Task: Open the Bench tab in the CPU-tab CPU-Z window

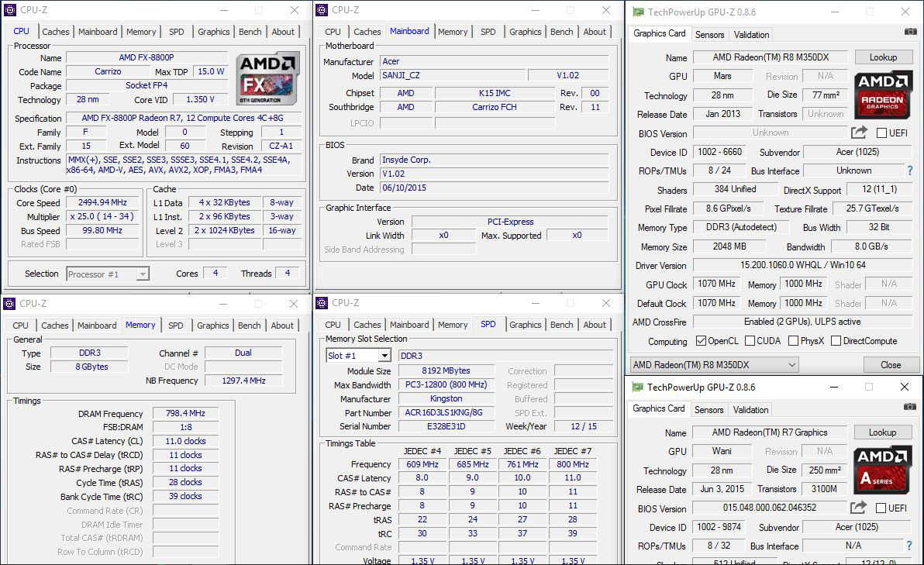Action: pyautogui.click(x=250, y=32)
